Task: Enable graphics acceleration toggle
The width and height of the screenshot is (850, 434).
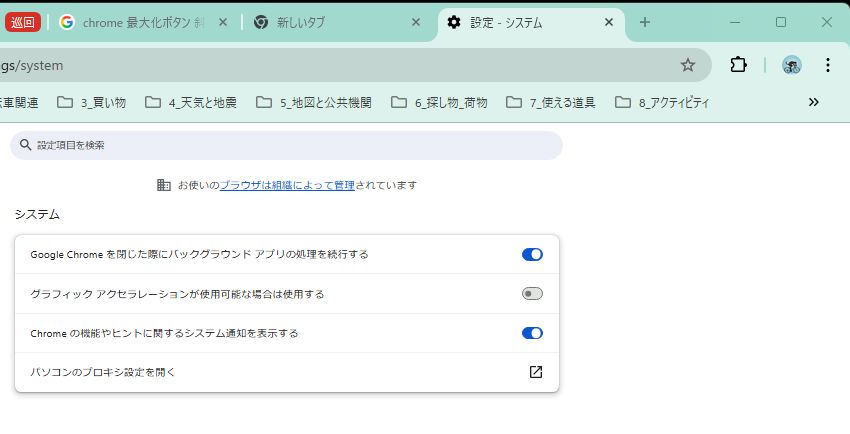Action: (x=532, y=294)
